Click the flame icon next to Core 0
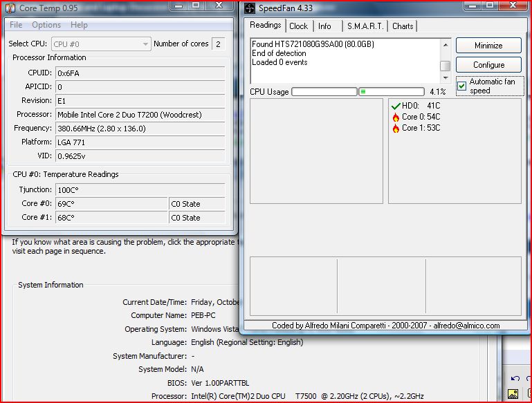Viewport: 532px width, 403px height. tap(396, 118)
